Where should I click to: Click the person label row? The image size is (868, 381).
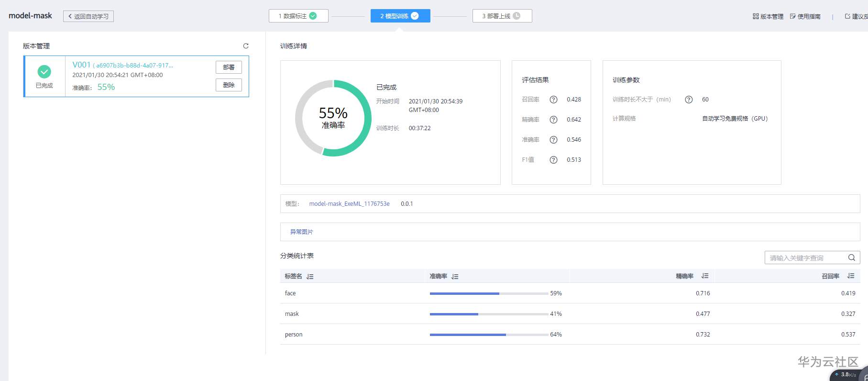(570, 335)
